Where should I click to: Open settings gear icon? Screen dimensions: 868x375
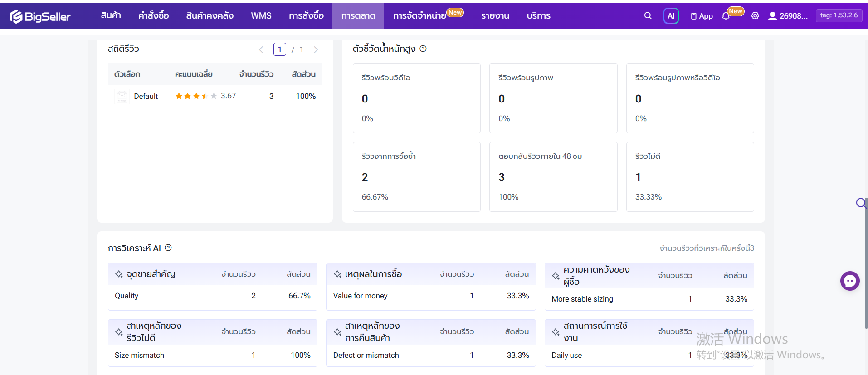755,16
